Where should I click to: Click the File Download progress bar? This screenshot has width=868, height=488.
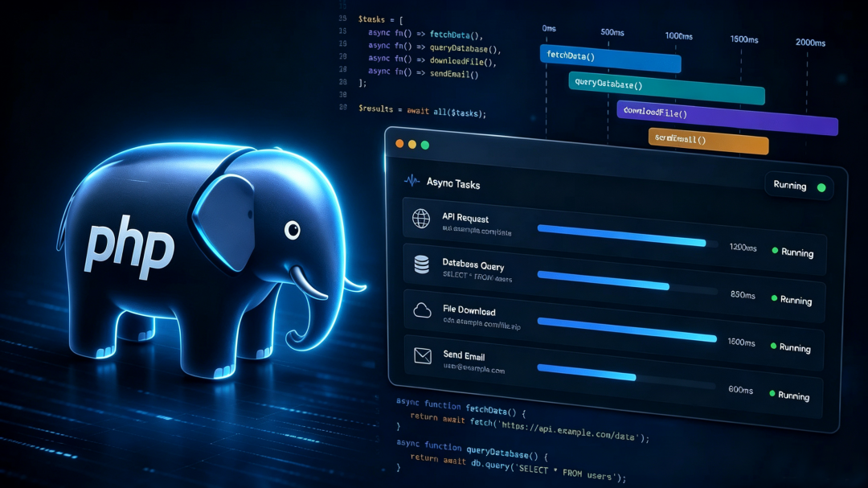pos(627,329)
